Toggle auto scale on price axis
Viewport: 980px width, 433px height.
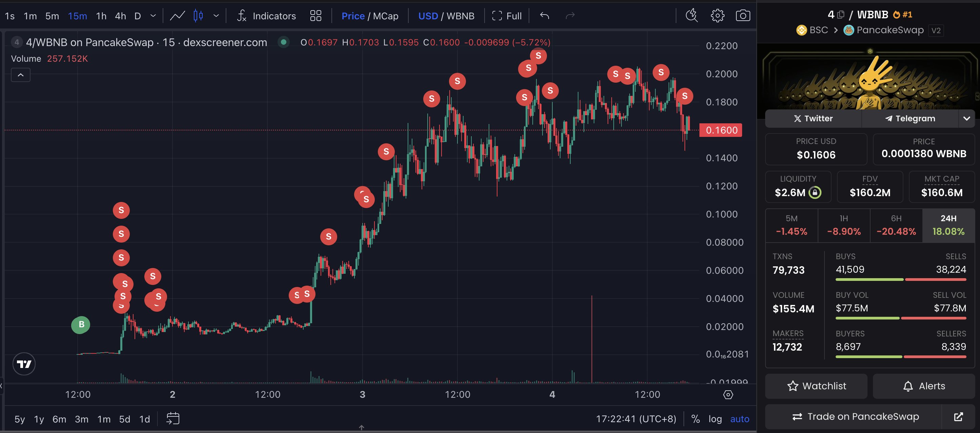739,419
